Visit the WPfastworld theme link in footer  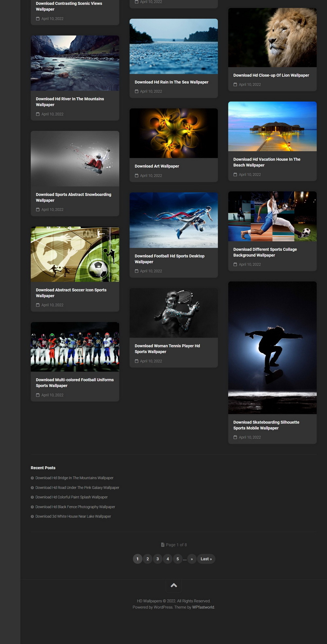pos(203,607)
